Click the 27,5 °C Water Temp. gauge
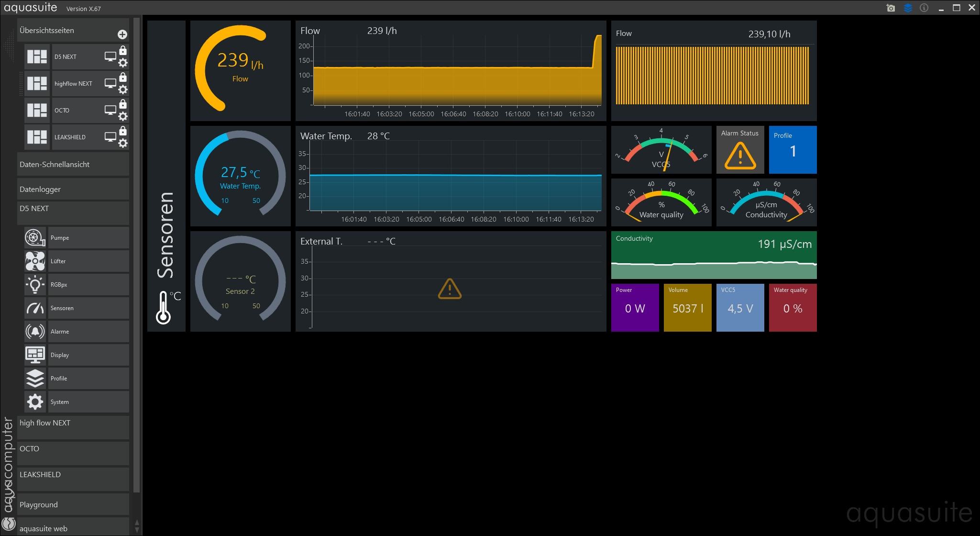The height and width of the screenshot is (536, 980). coord(240,176)
